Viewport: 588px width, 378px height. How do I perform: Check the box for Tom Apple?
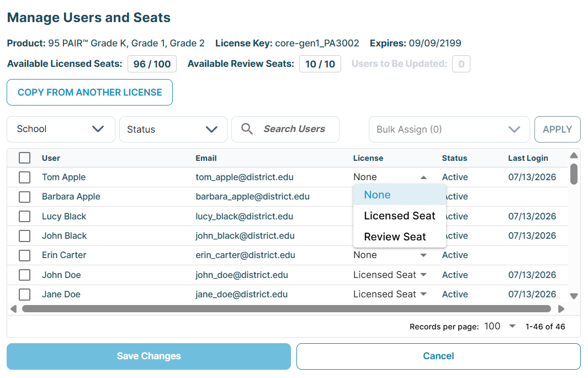click(x=25, y=177)
